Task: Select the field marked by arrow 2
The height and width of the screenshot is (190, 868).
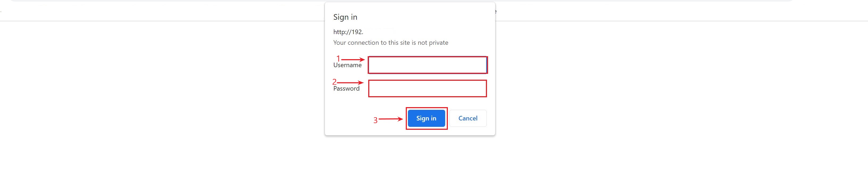Action: point(427,88)
